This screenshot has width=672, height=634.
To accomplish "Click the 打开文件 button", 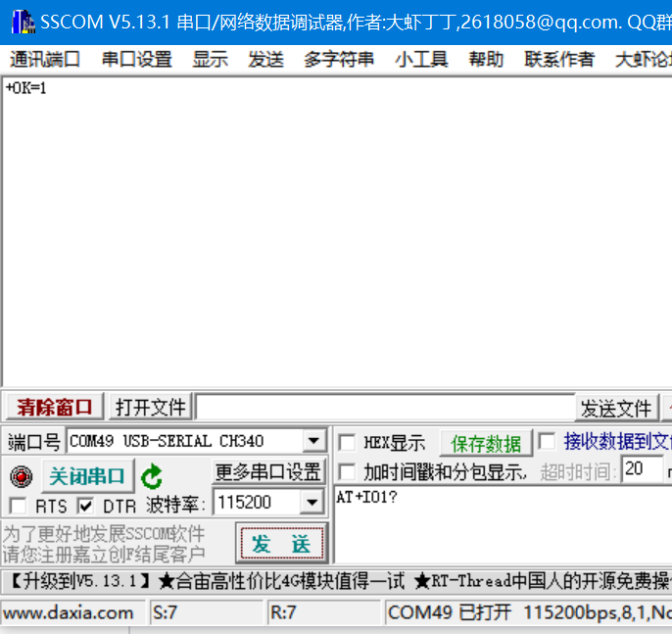I will (x=150, y=407).
